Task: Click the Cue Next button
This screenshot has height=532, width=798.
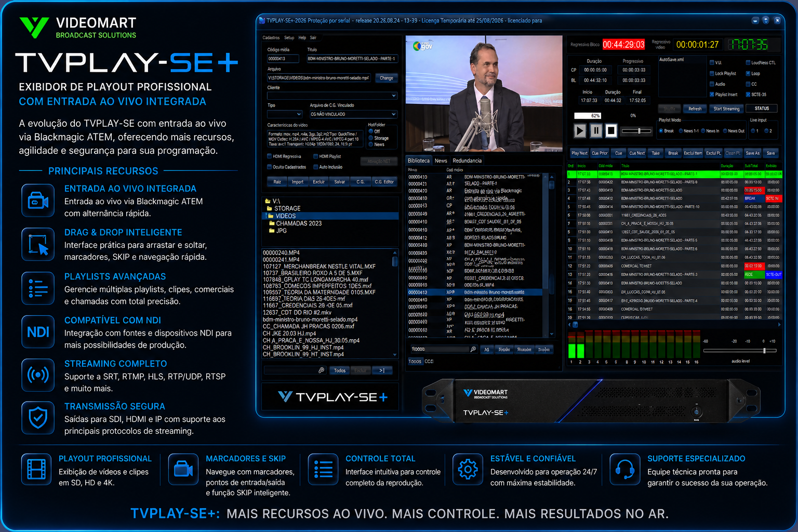Action: 637,153
